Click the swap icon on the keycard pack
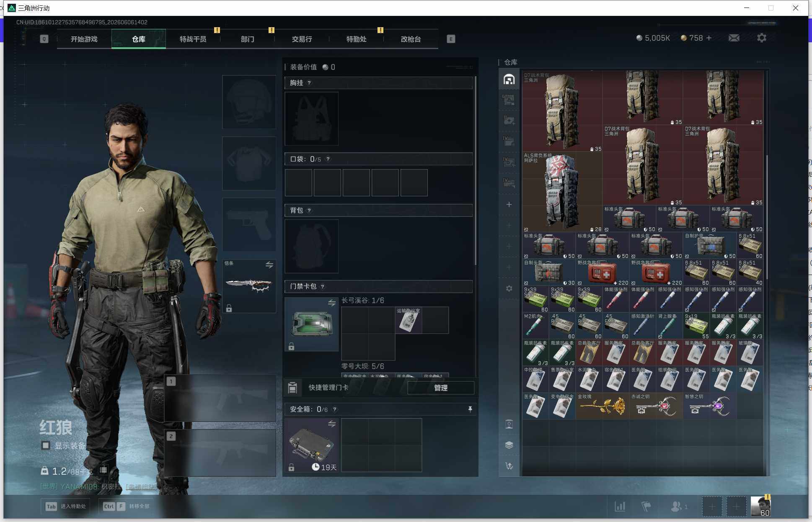Screen dimensions: 812x522 coord(332,303)
